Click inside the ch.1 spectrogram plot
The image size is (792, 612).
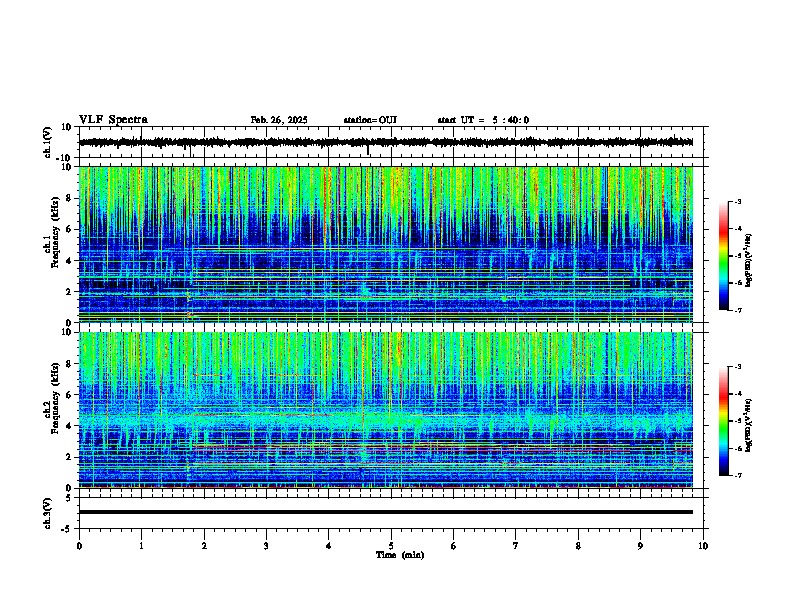pyautogui.click(x=386, y=244)
